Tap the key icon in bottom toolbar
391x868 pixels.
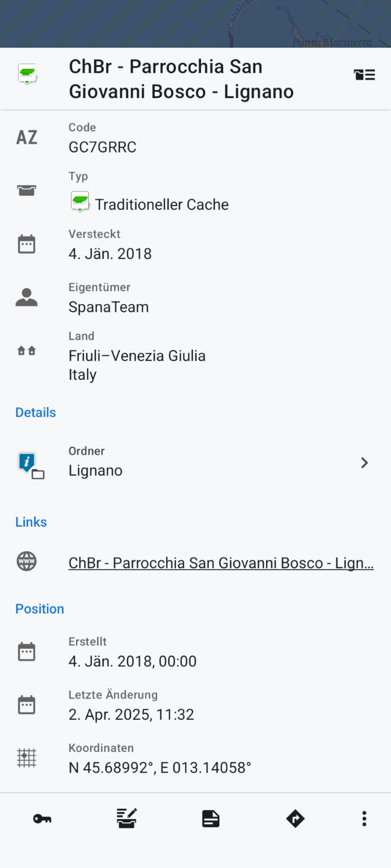click(42, 819)
